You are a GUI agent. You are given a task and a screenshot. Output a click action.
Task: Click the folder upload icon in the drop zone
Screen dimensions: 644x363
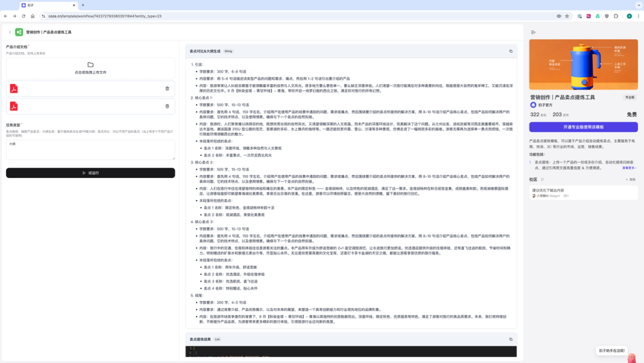click(x=91, y=65)
